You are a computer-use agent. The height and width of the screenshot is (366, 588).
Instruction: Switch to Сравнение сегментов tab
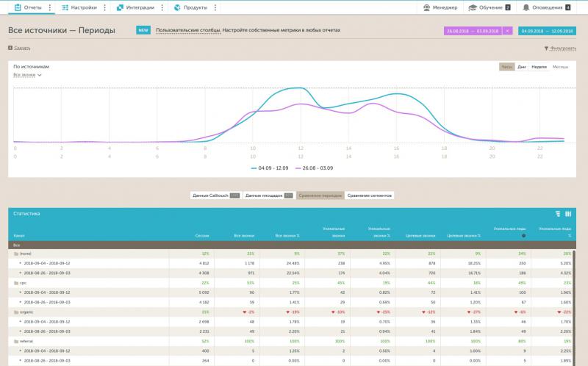pyautogui.click(x=370, y=195)
